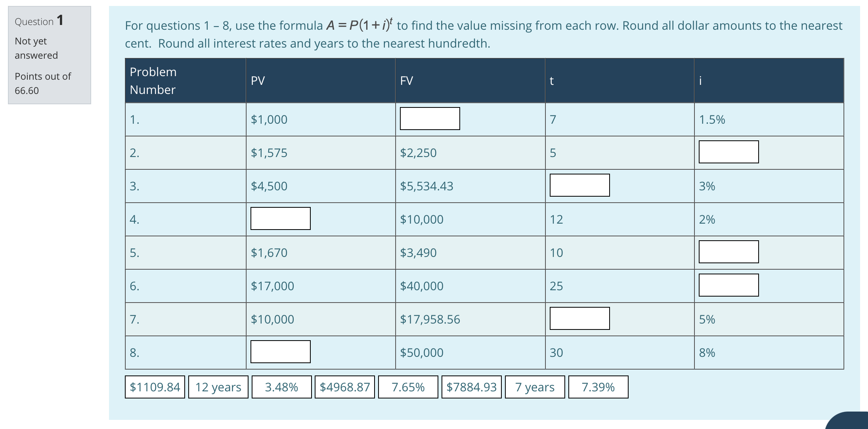This screenshot has width=868, height=429.
Task: Choose the 7.65% answer tile
Action: pos(408,387)
